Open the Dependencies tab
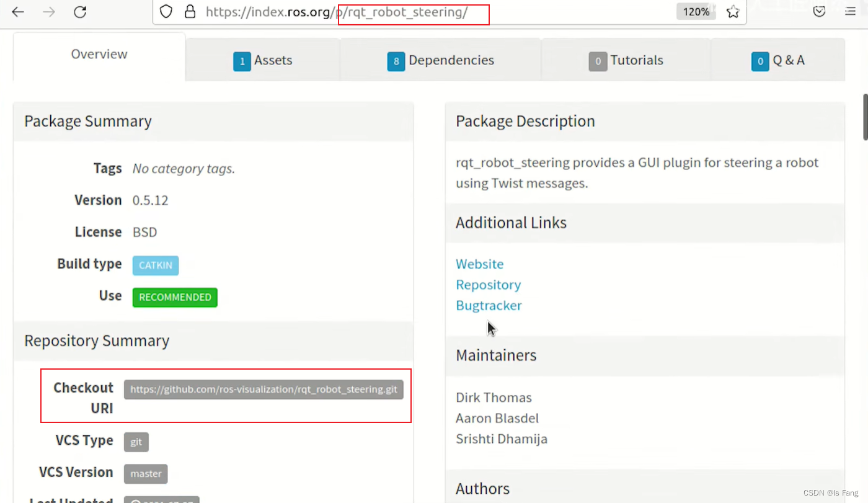868x503 pixels. [441, 60]
